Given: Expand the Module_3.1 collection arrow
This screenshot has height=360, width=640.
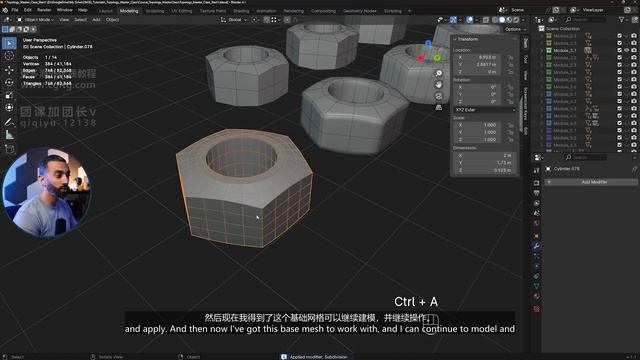Looking at the screenshot, I should (x=542, y=51).
